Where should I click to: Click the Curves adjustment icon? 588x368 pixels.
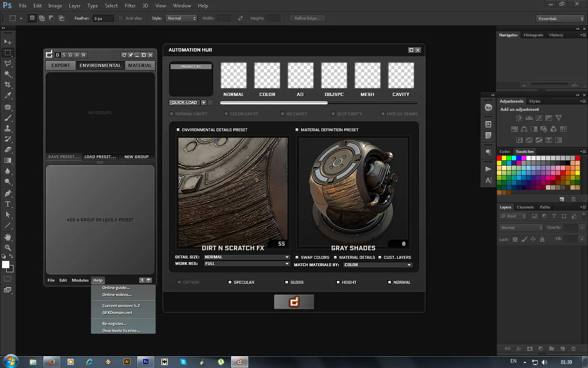point(539,118)
